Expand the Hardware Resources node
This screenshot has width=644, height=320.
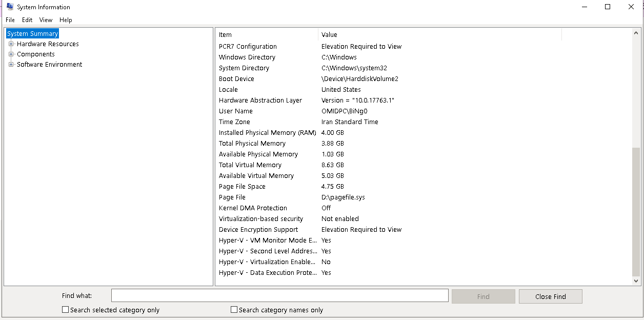pyautogui.click(x=11, y=44)
